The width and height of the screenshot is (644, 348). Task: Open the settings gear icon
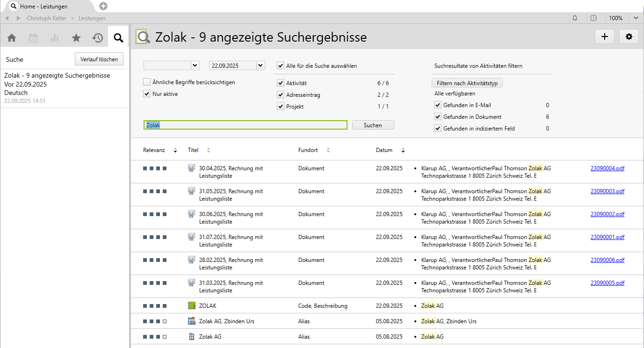pyautogui.click(x=629, y=37)
